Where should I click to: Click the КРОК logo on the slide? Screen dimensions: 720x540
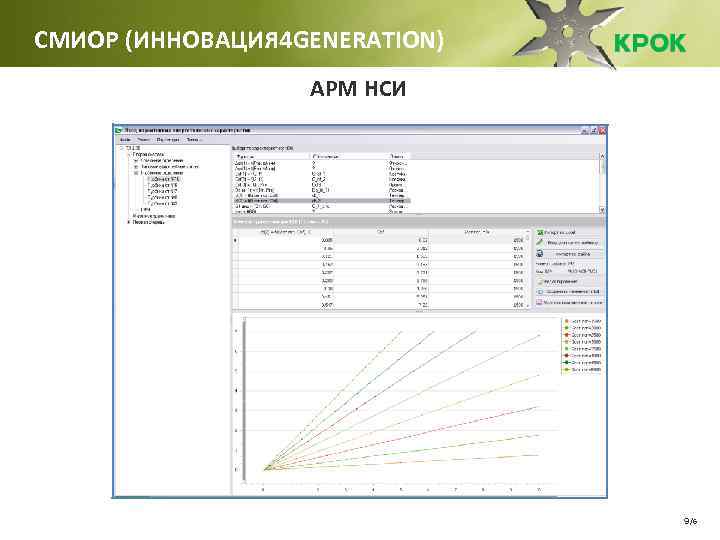650,43
